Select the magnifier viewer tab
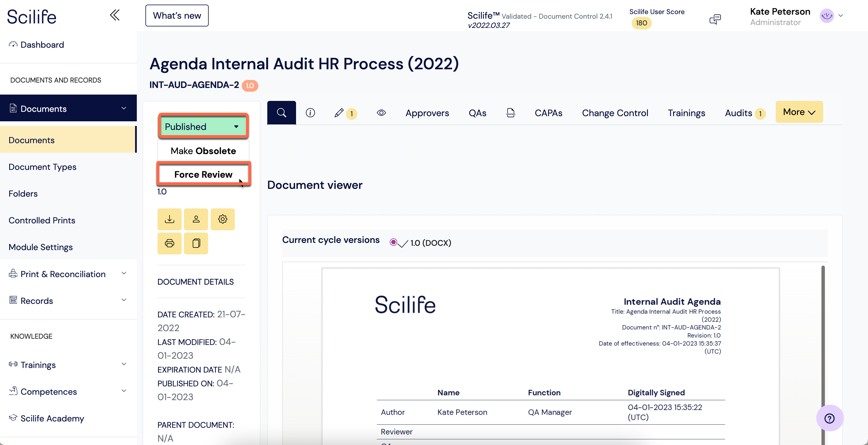Viewport: 868px width, 445px height. (282, 113)
